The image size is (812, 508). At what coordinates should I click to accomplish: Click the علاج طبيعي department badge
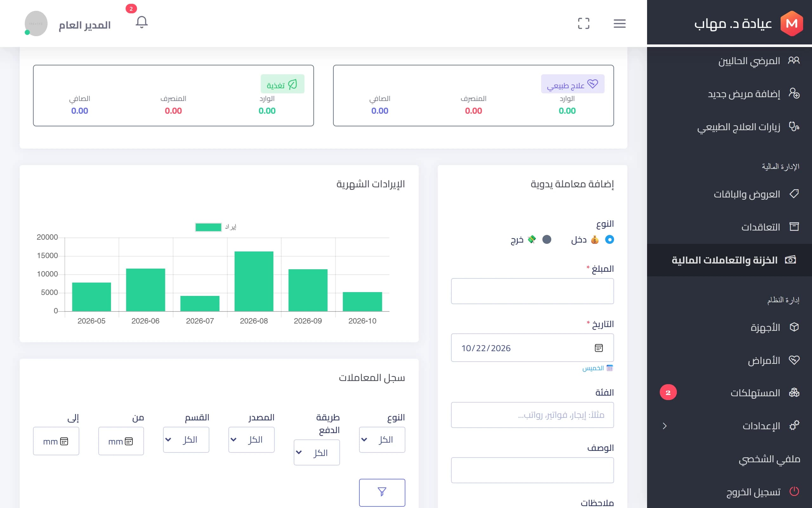(x=573, y=84)
